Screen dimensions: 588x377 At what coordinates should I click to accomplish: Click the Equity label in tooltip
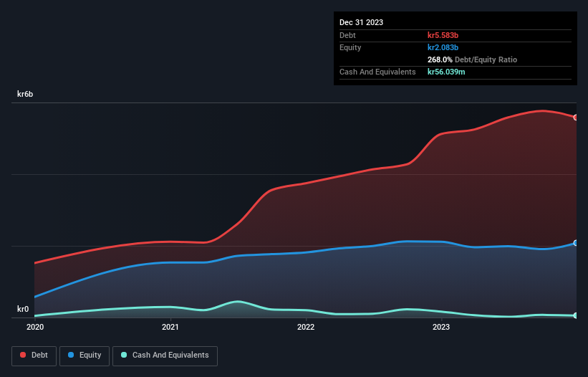point(350,47)
